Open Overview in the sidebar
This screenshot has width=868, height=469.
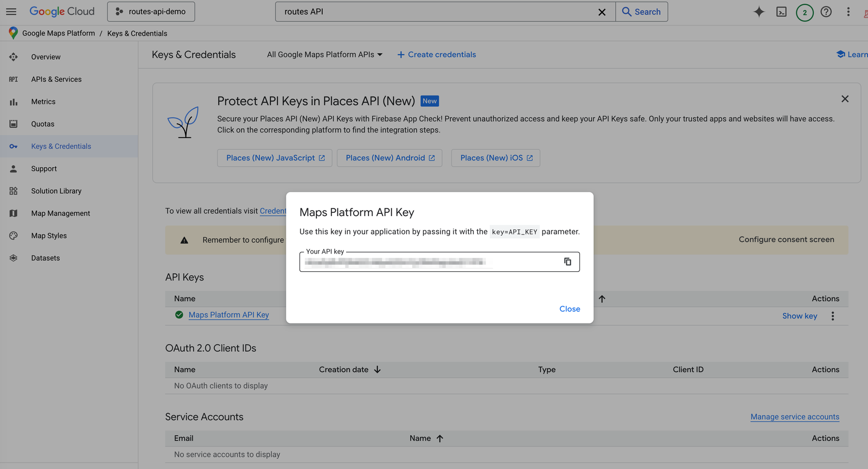click(x=69, y=57)
